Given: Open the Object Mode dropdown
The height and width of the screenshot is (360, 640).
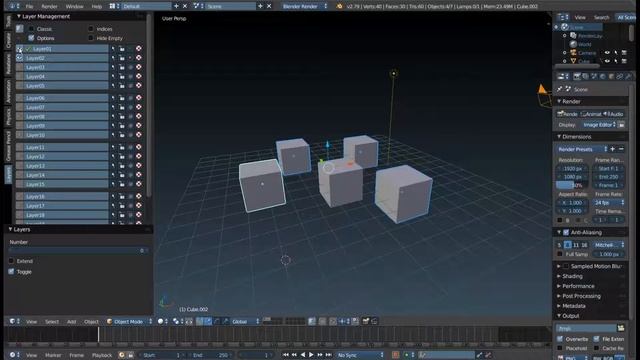Looking at the screenshot, I should pyautogui.click(x=129, y=322).
